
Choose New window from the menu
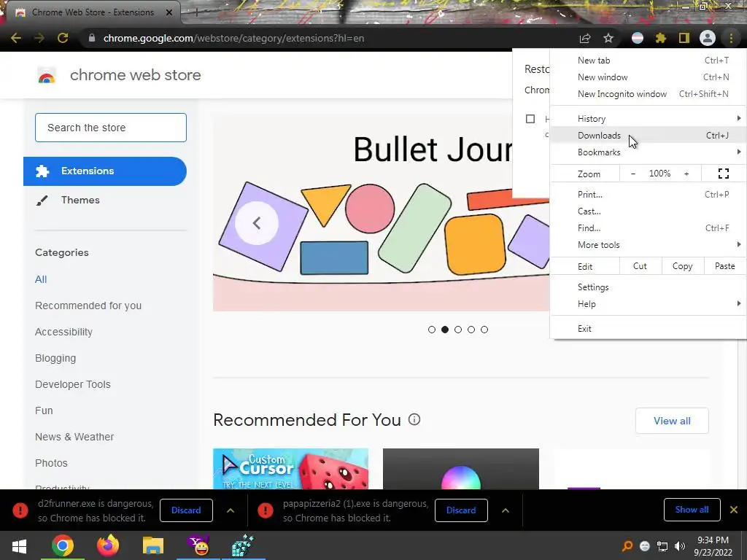(649, 77)
